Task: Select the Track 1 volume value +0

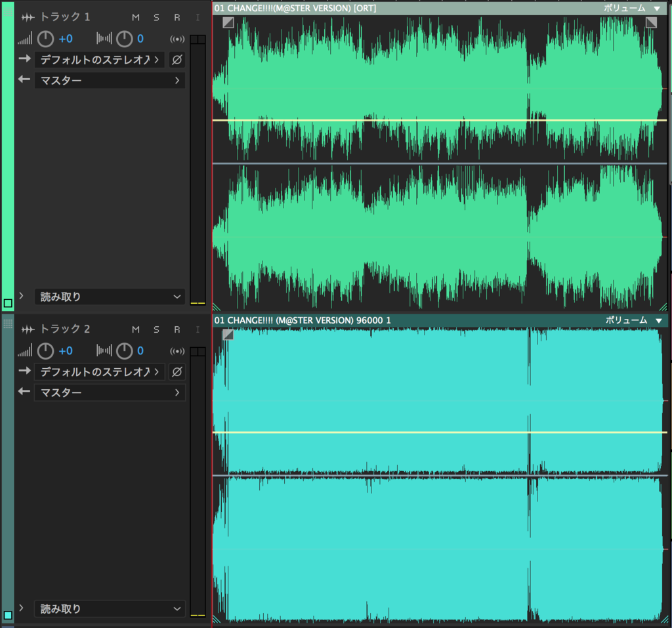Action: point(66,39)
